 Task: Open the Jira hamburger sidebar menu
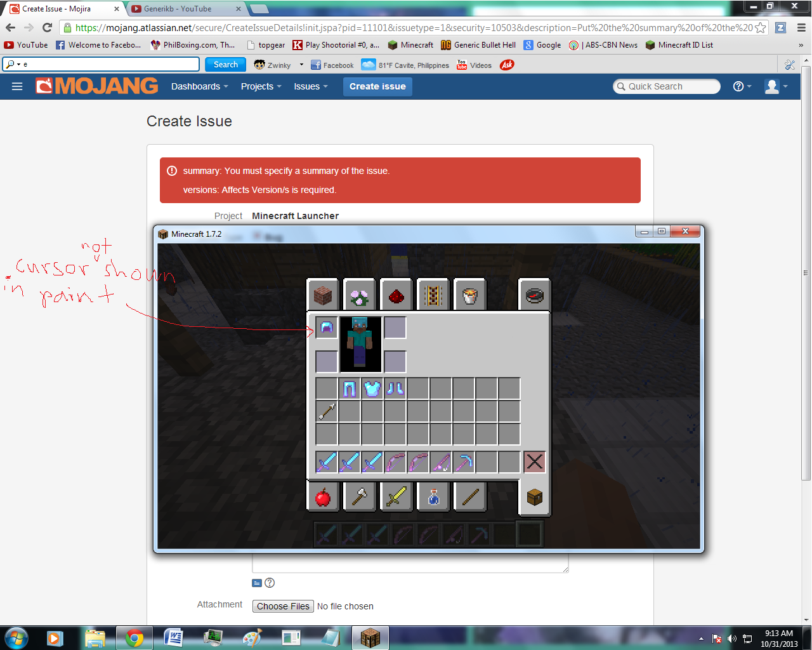coord(17,86)
